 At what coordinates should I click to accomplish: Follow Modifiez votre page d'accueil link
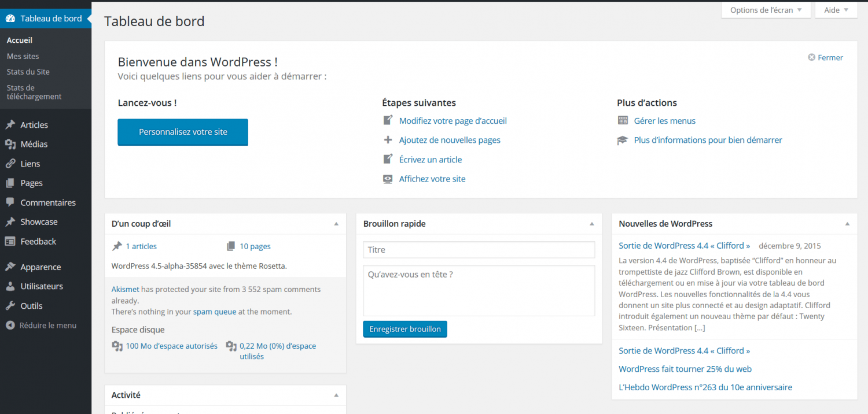(453, 121)
